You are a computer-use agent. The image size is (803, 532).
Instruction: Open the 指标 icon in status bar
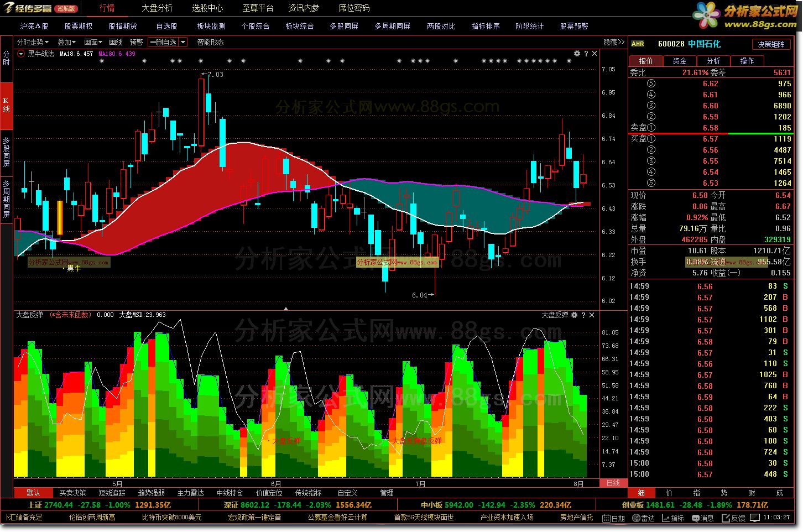tap(673, 518)
